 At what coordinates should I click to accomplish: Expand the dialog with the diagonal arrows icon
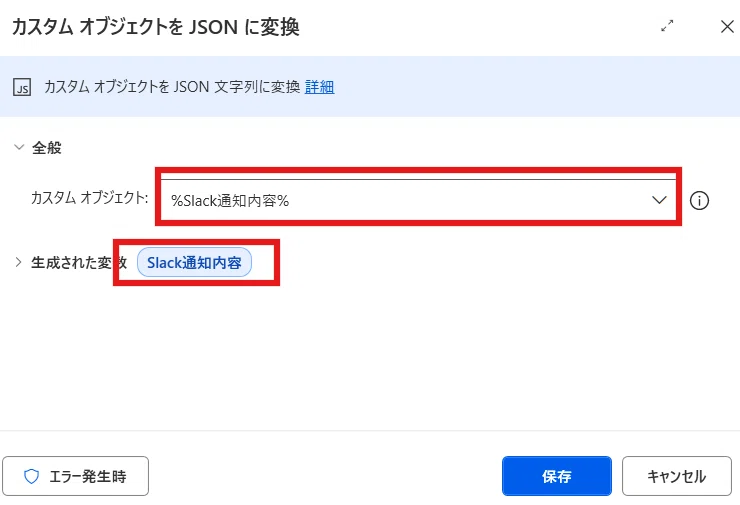[667, 26]
